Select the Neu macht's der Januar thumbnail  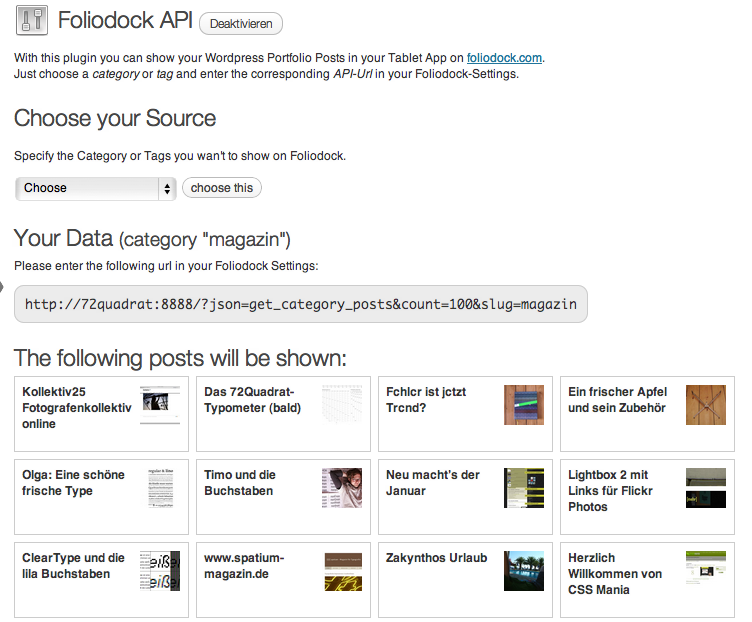[524, 488]
